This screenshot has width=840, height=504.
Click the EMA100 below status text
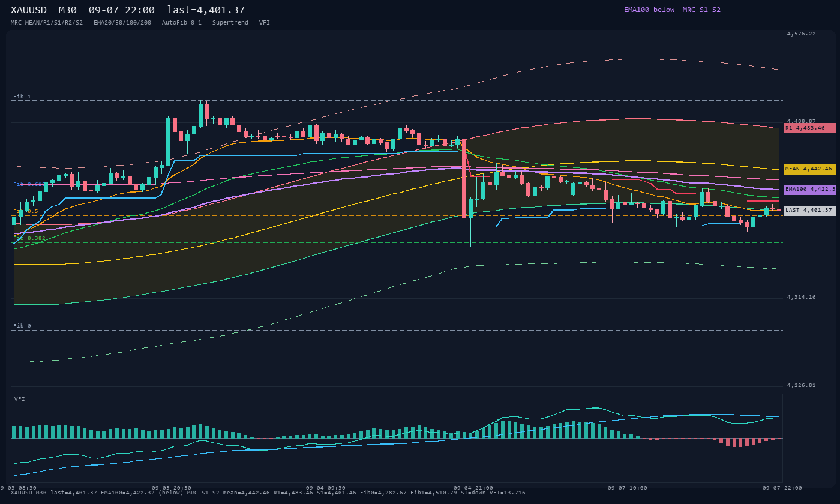[649, 10]
